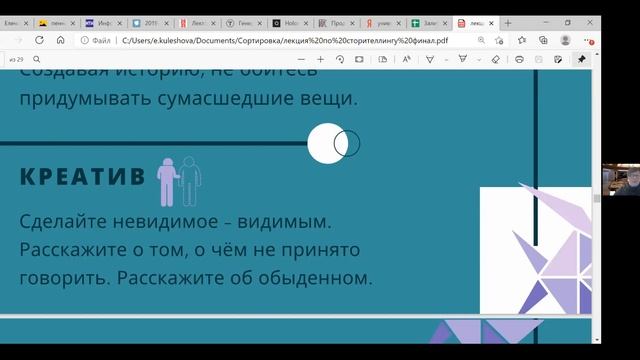
Task: Switch to the Holo tab
Action: [290, 23]
